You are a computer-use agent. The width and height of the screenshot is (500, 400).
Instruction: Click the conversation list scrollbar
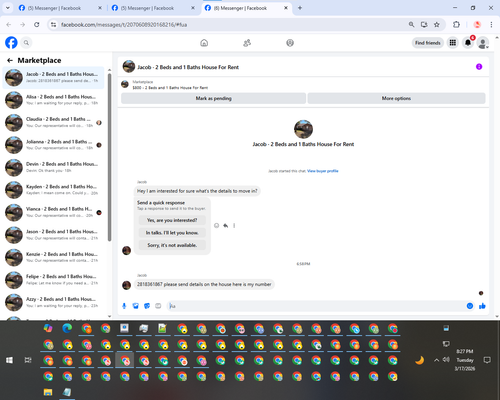[x=109, y=157]
